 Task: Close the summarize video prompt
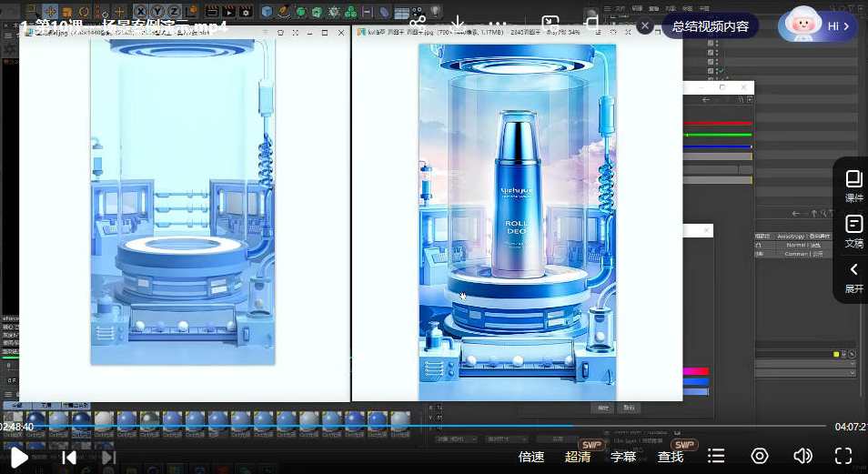point(645,26)
